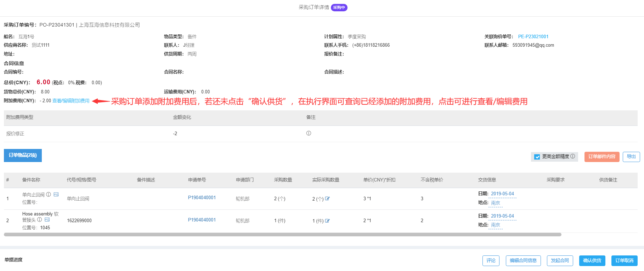This screenshot has height=271, width=644.
Task: Click 备件名称 column header
Action: [x=31, y=180]
